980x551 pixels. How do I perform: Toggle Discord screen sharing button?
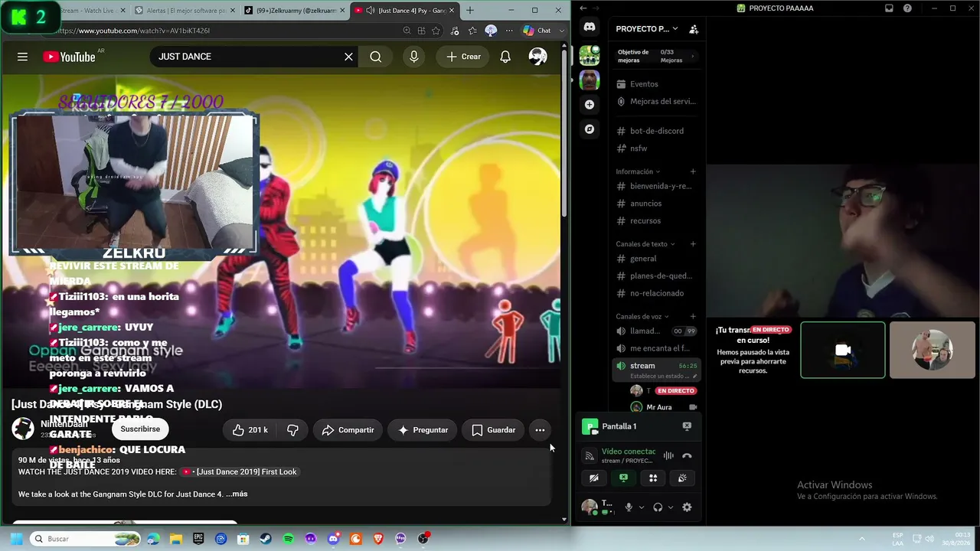pyautogui.click(x=623, y=478)
